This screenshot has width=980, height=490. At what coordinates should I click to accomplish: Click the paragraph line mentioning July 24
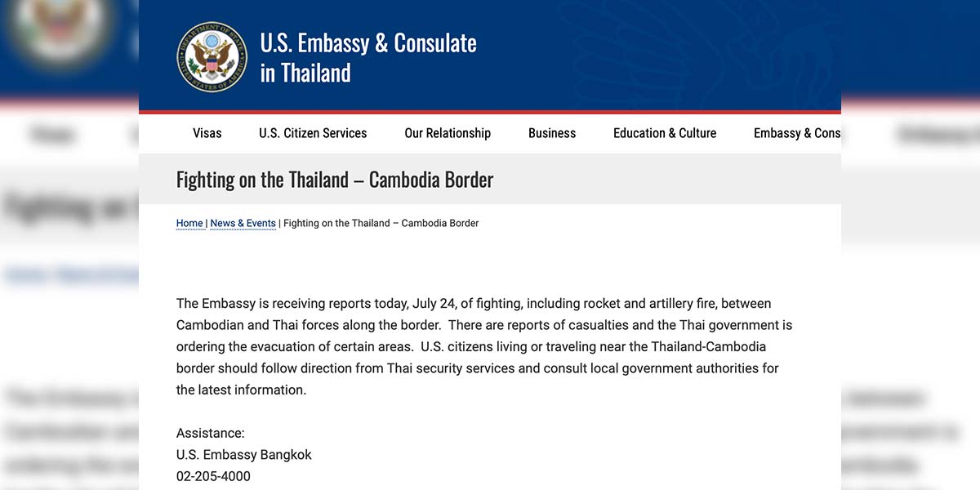[x=474, y=304]
